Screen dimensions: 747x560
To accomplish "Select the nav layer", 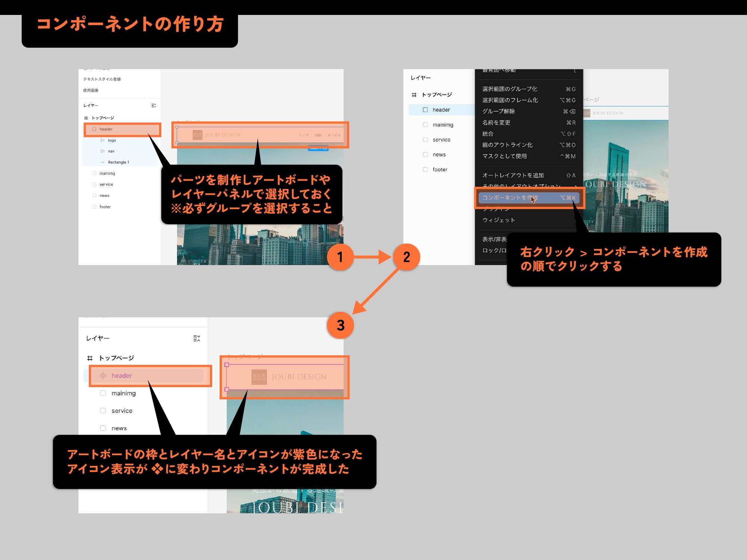I will [120, 151].
